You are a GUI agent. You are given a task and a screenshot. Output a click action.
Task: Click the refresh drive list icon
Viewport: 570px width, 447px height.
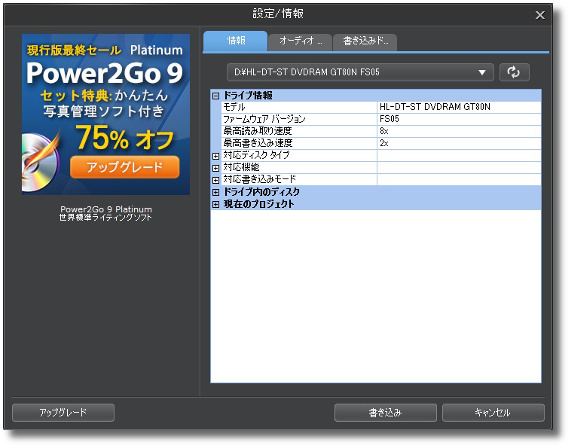(514, 72)
